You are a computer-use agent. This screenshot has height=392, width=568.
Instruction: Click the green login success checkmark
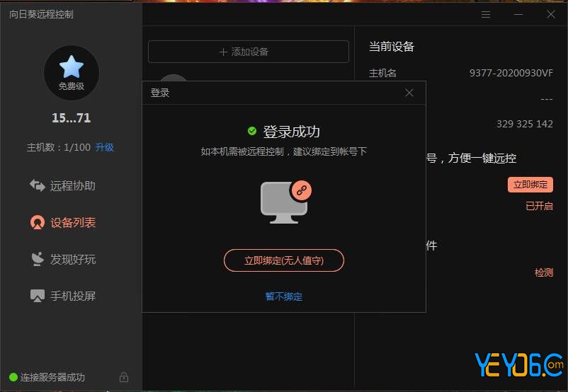coord(251,131)
